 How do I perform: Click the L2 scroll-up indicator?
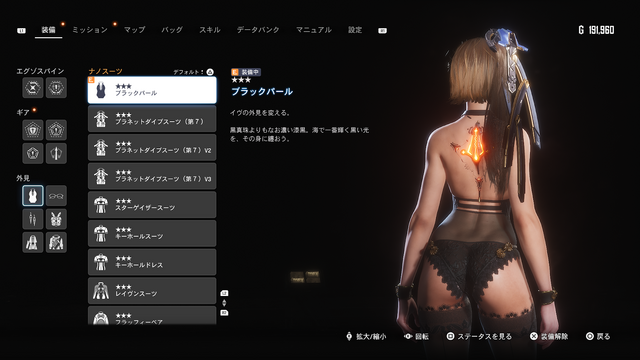(x=224, y=293)
